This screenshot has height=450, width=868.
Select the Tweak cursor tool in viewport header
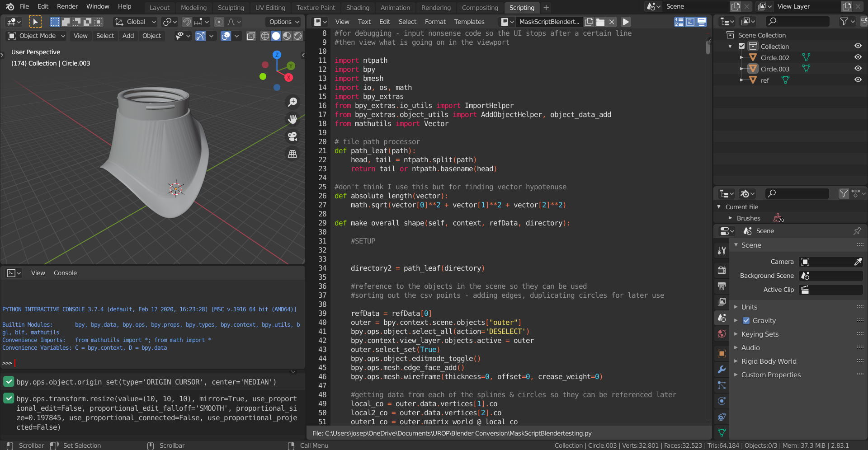coord(35,22)
